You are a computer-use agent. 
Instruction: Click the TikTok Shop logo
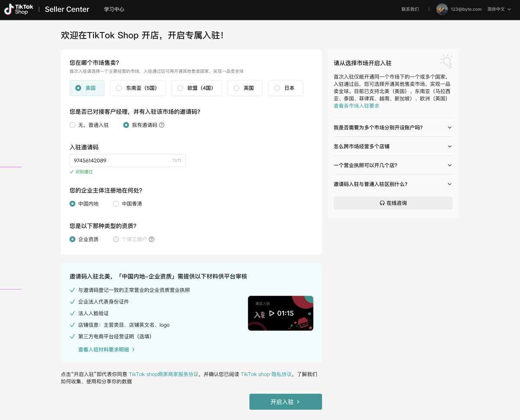[18, 9]
